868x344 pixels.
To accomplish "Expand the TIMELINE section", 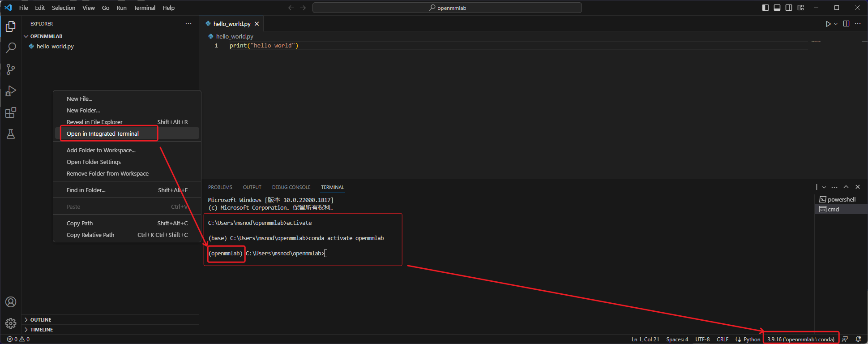I will point(42,330).
